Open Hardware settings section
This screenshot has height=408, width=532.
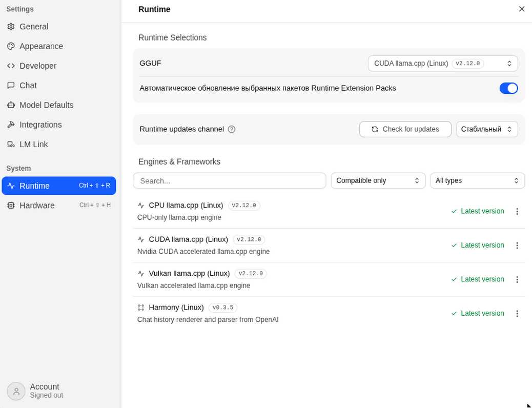[x=59, y=206]
